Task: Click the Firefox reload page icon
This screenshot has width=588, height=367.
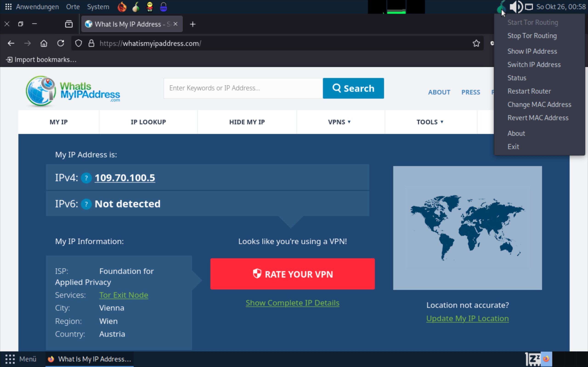Action: pos(60,43)
